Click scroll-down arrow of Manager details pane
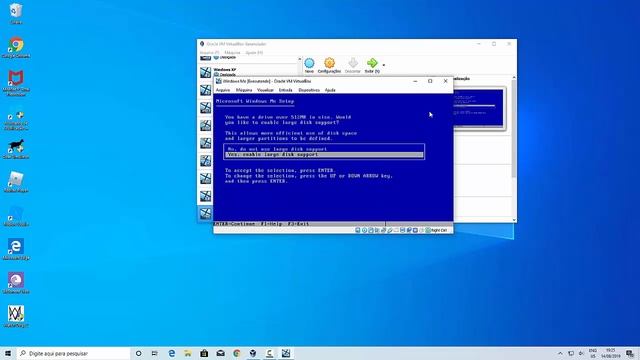The image size is (640, 360). pyautogui.click(x=514, y=220)
